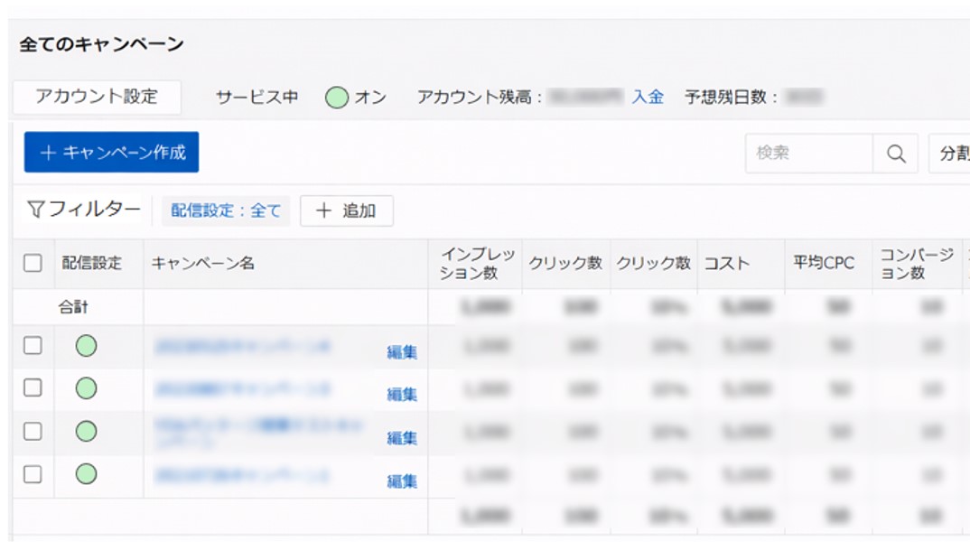The height and width of the screenshot is (560, 970).
Task: Click the search magnifier icon
Action: click(895, 154)
